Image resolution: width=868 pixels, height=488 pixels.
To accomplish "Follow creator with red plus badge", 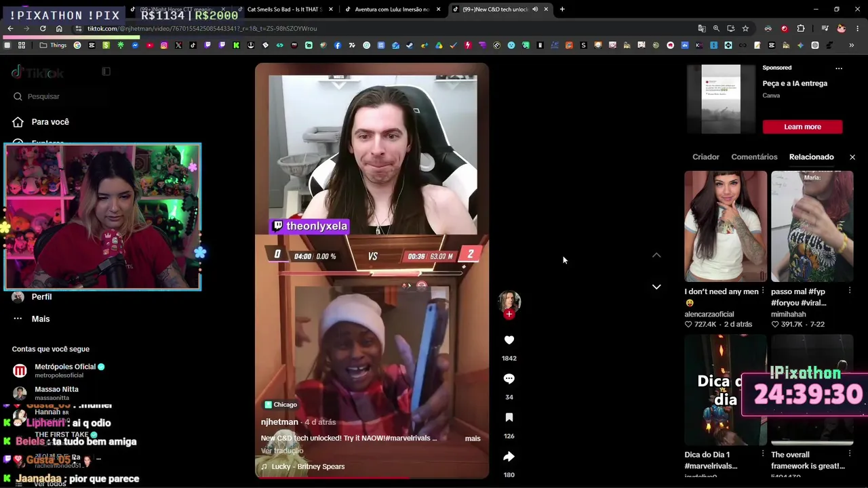I will click(509, 314).
